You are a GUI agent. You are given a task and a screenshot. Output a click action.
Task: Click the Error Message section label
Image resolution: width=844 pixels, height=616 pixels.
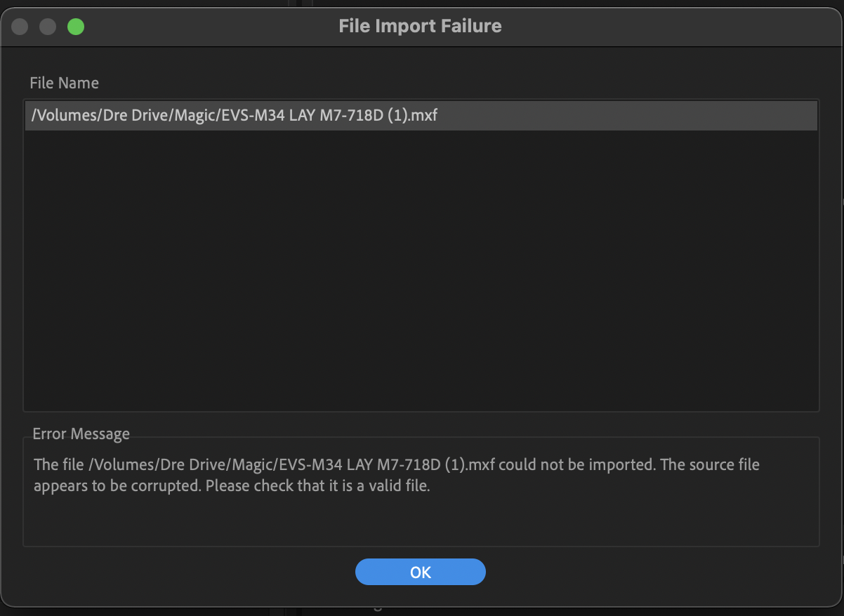(x=81, y=434)
